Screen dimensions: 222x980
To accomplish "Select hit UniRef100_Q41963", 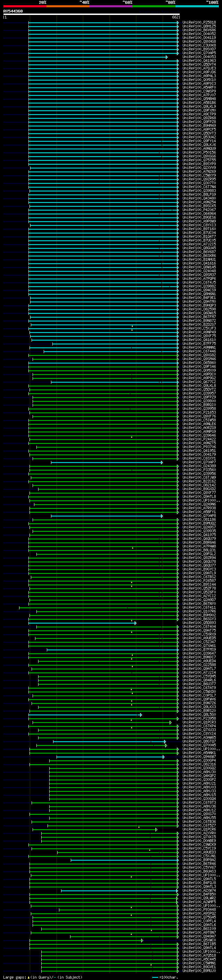I will [x=199, y=60].
